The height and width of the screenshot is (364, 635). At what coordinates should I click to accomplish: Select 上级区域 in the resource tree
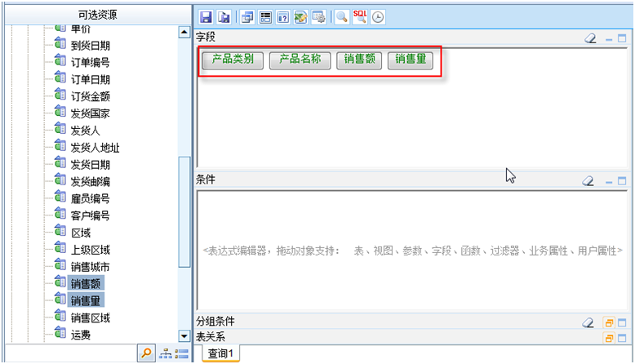point(91,250)
